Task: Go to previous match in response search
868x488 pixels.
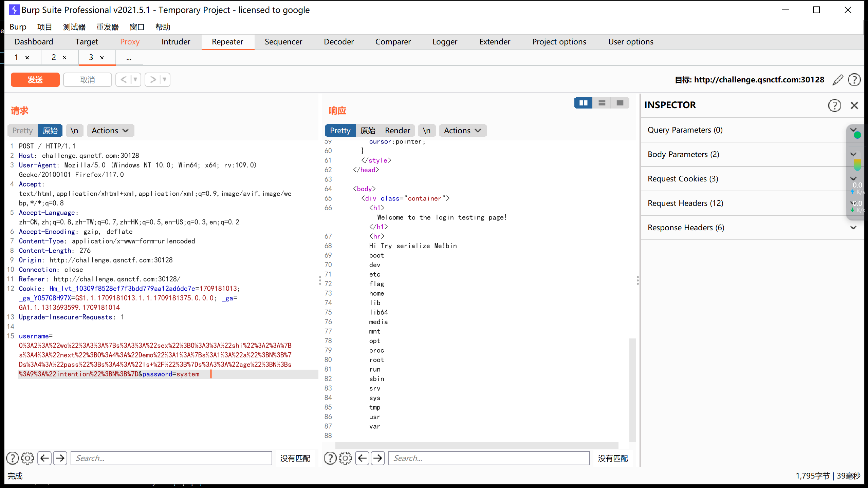Action: pyautogui.click(x=362, y=458)
